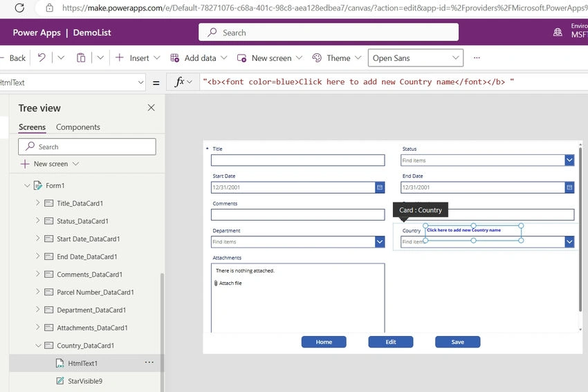
Task: Click the New screen toolbar icon
Action: click(241, 58)
